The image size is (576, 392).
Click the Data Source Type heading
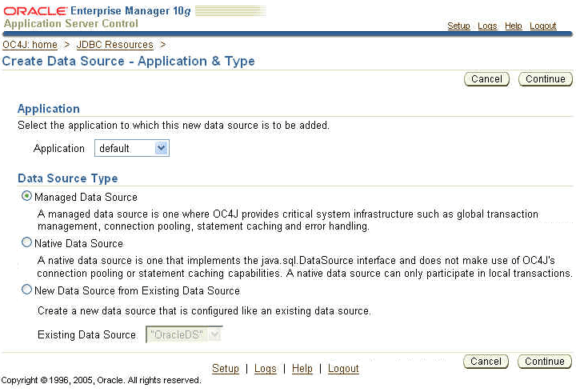[x=68, y=178]
